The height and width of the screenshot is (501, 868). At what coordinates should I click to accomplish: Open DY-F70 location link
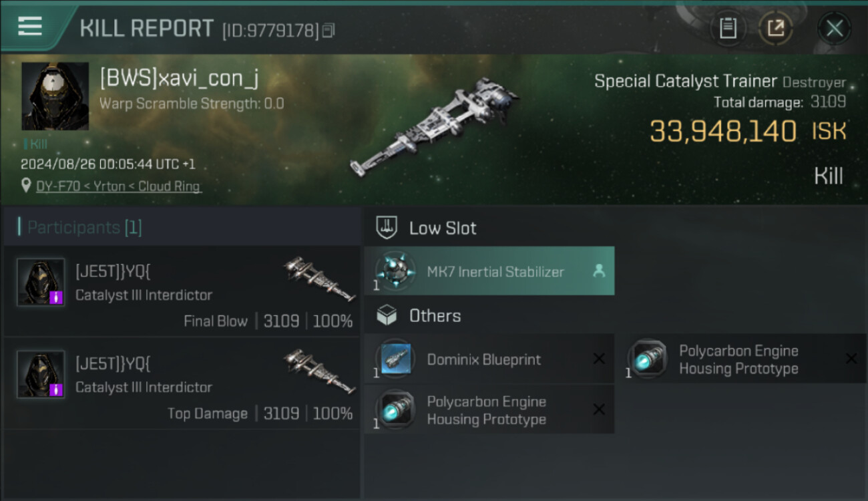(119, 186)
